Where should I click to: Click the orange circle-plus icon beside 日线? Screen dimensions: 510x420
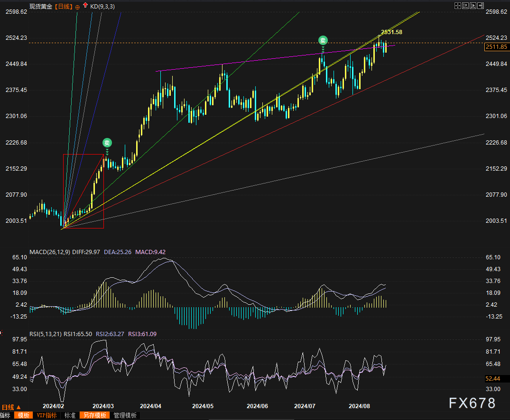[77, 7]
